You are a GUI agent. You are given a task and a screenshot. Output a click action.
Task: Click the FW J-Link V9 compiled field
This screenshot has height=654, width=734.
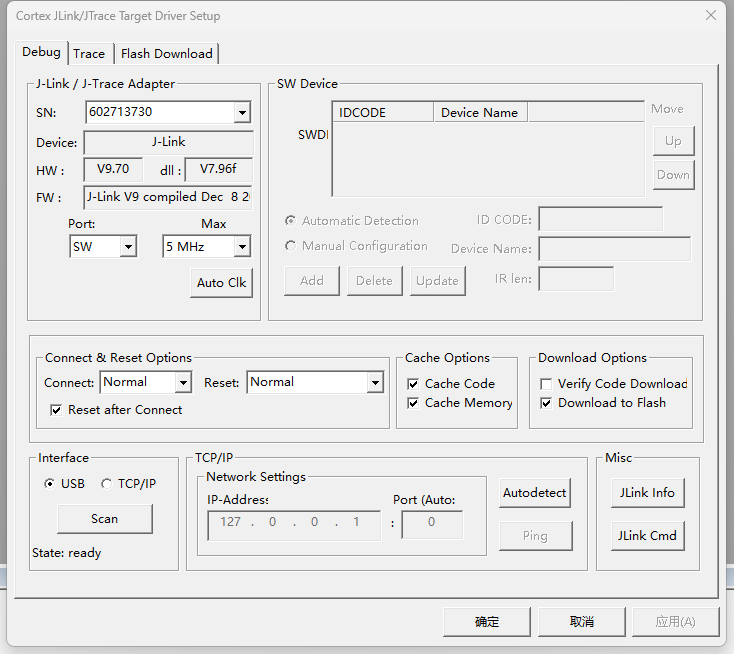coord(168,197)
